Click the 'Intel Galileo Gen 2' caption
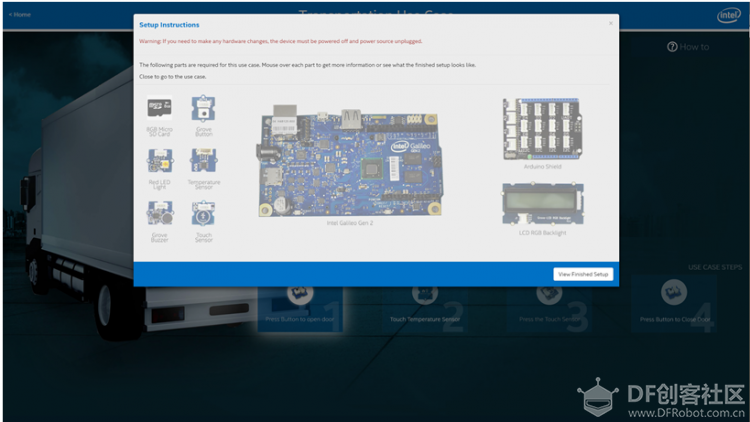Image resolution: width=750 pixels, height=422 pixels. (350, 223)
